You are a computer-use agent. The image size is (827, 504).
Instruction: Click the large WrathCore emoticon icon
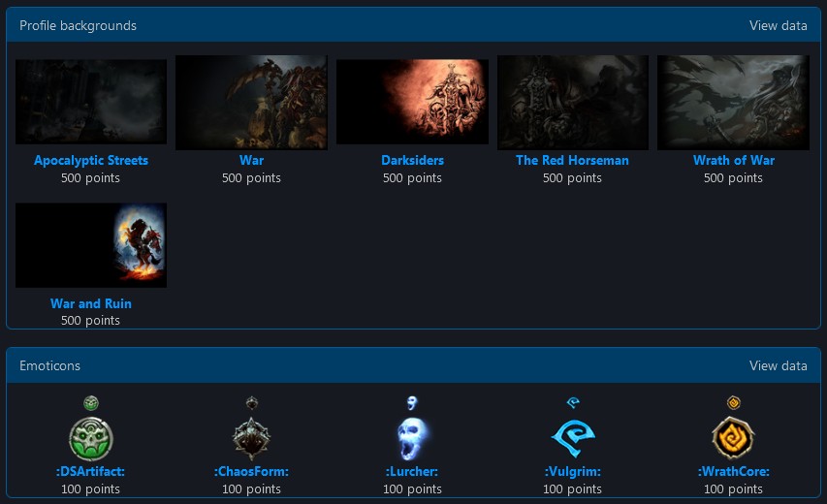733,439
